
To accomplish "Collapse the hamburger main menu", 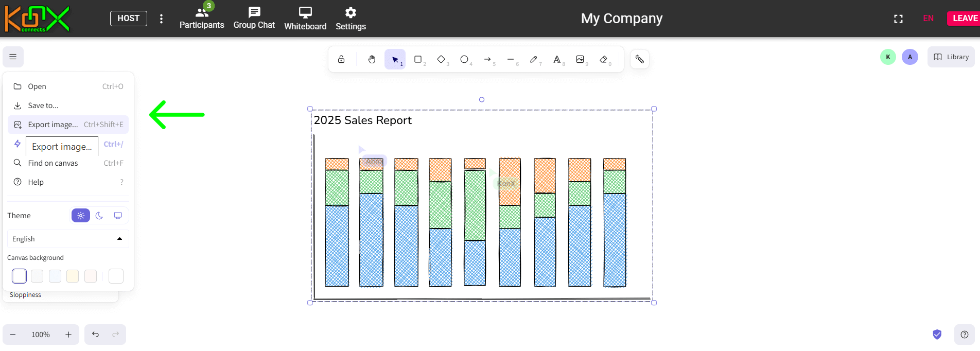I will (13, 57).
